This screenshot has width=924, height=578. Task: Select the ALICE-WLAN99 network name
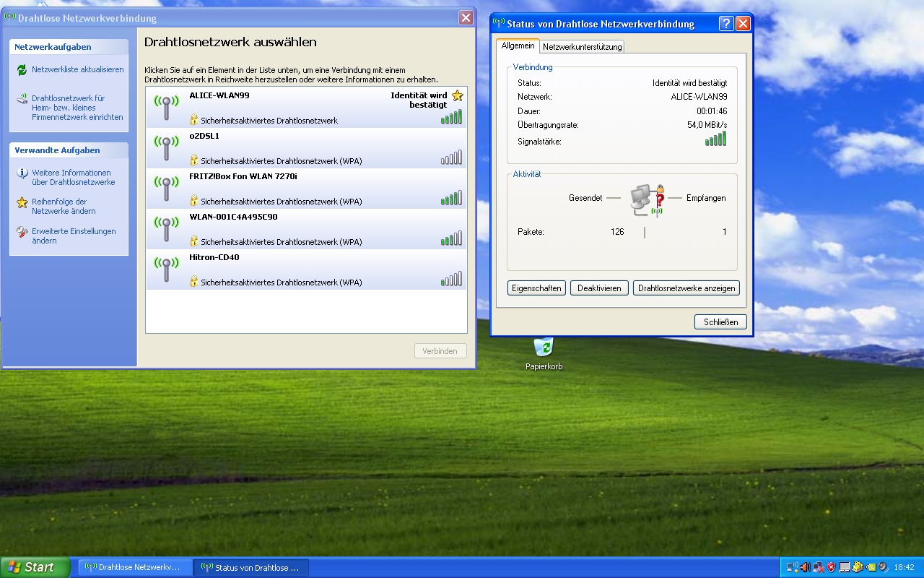pyautogui.click(x=219, y=95)
